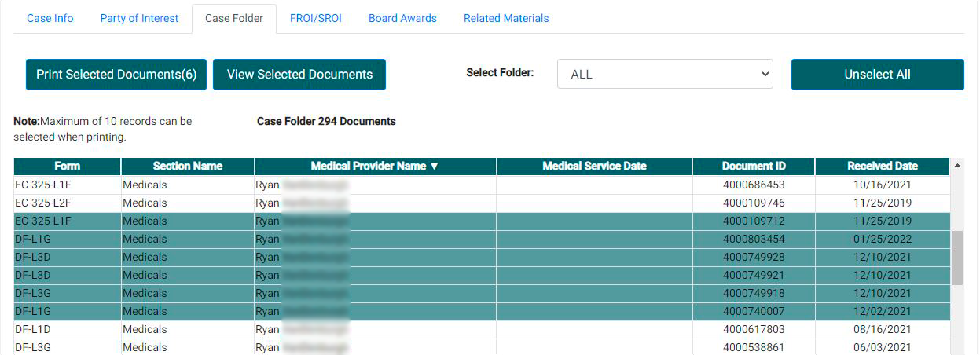
Task: Open the Party of Interest tab
Action: [139, 18]
